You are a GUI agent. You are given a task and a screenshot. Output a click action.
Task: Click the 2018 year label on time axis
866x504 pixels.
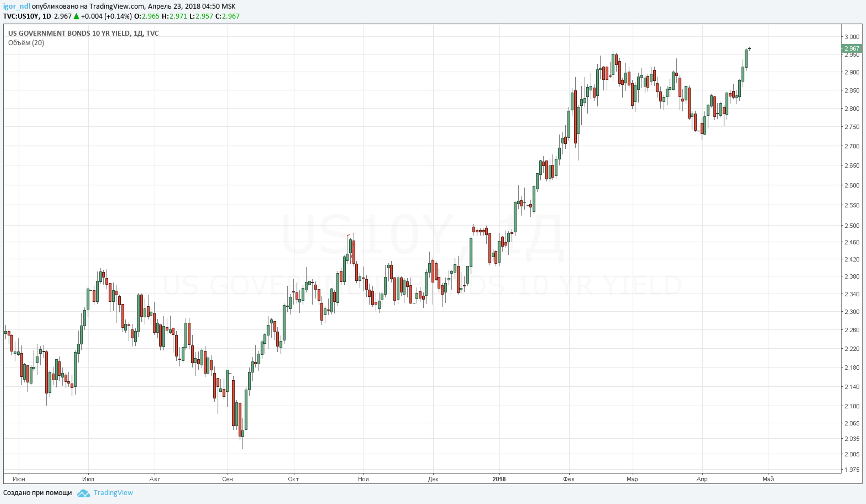[499, 479]
